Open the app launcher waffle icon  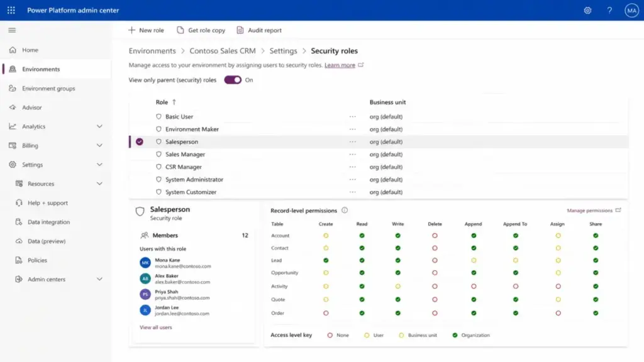pyautogui.click(x=11, y=10)
